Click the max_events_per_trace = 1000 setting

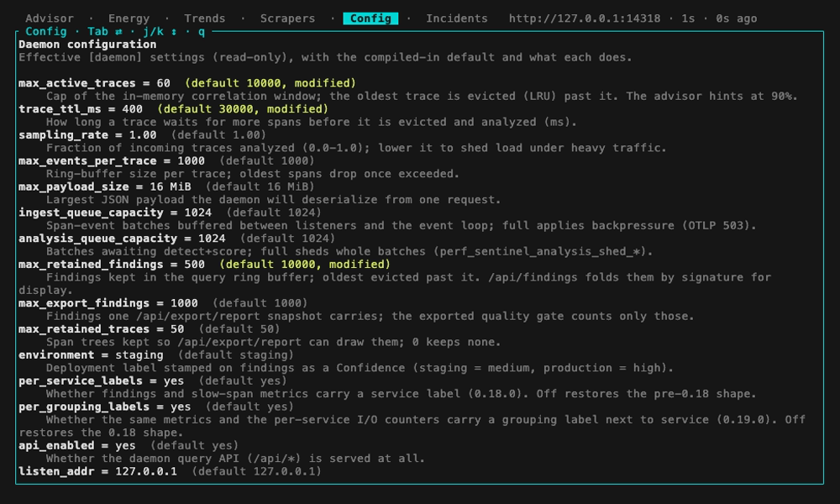tap(112, 160)
